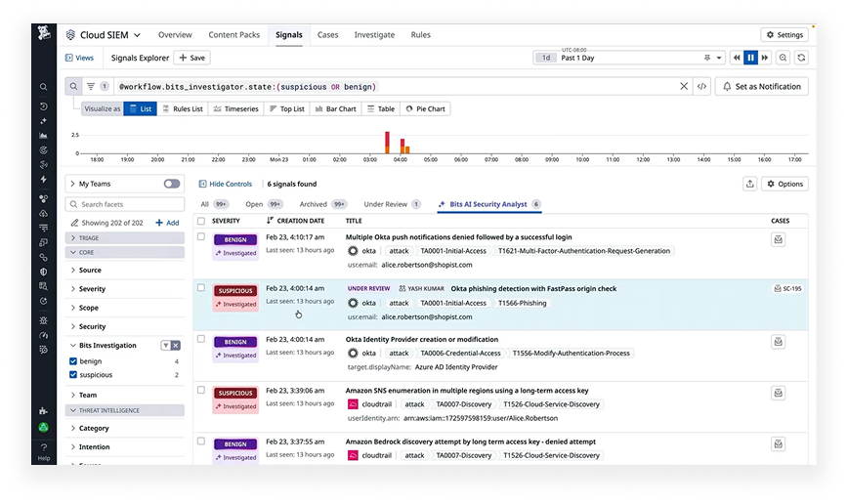The width and height of the screenshot is (848, 504).
Task: Zoom out using the magnifier time icon
Action: tap(783, 58)
